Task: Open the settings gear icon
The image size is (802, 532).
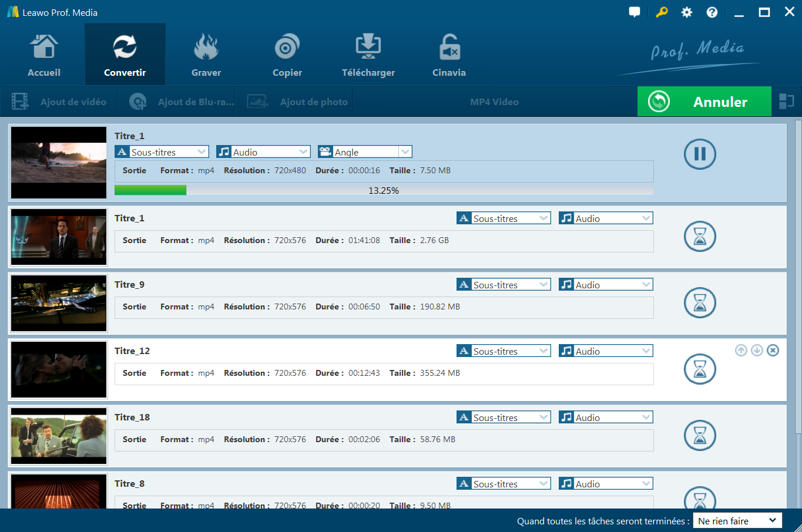Action: point(687,12)
